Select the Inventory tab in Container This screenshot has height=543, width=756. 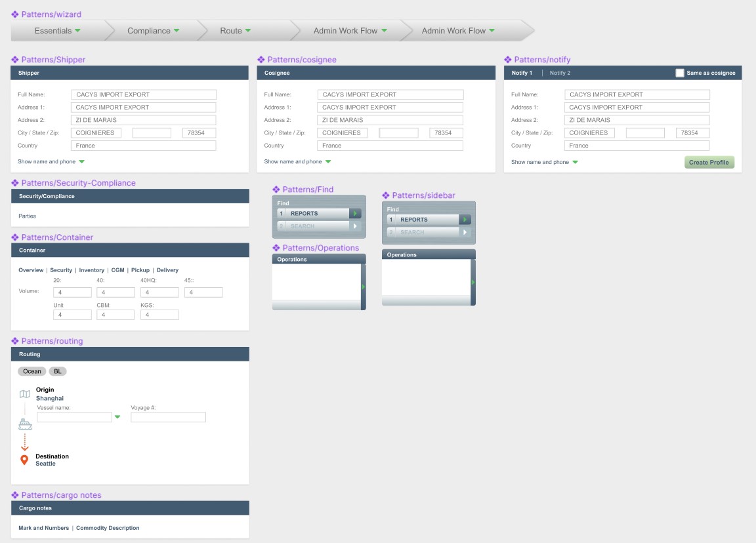pos(92,270)
